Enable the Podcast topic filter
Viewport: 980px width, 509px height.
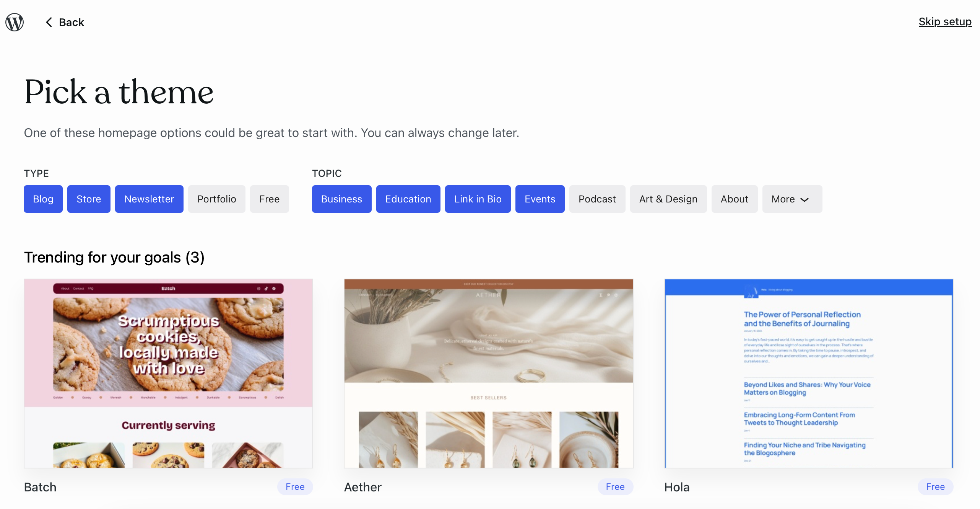point(597,199)
